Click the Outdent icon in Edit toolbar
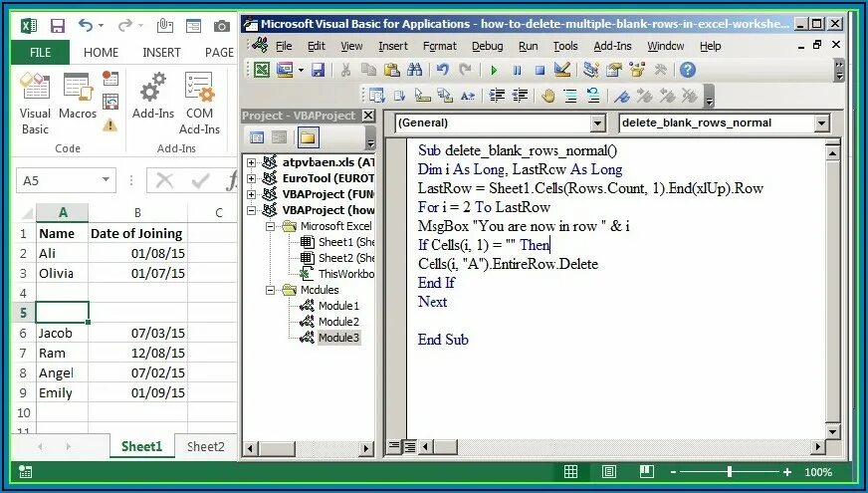The image size is (868, 493). coord(520,96)
